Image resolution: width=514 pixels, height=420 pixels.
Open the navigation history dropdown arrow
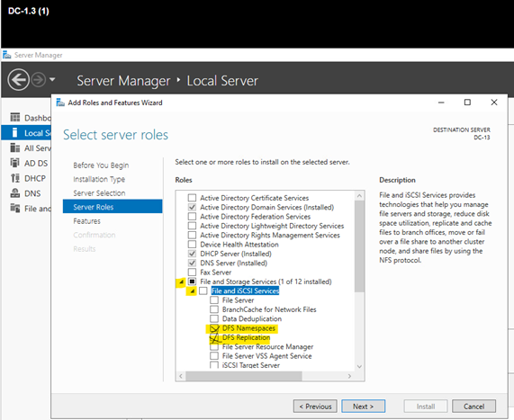[x=52, y=79]
